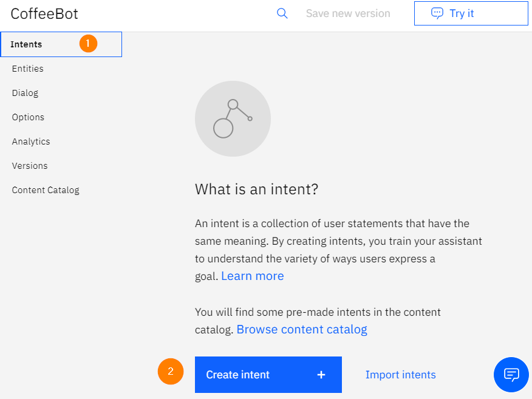532x399 pixels.
Task: Click the intent graph illustration icon
Action: (233, 118)
